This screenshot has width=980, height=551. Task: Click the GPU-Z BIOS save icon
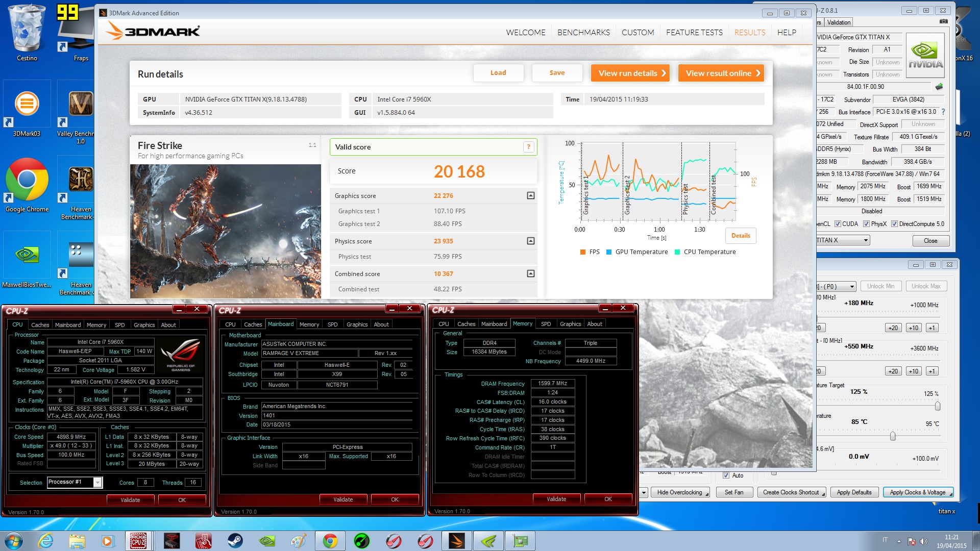coord(939,87)
